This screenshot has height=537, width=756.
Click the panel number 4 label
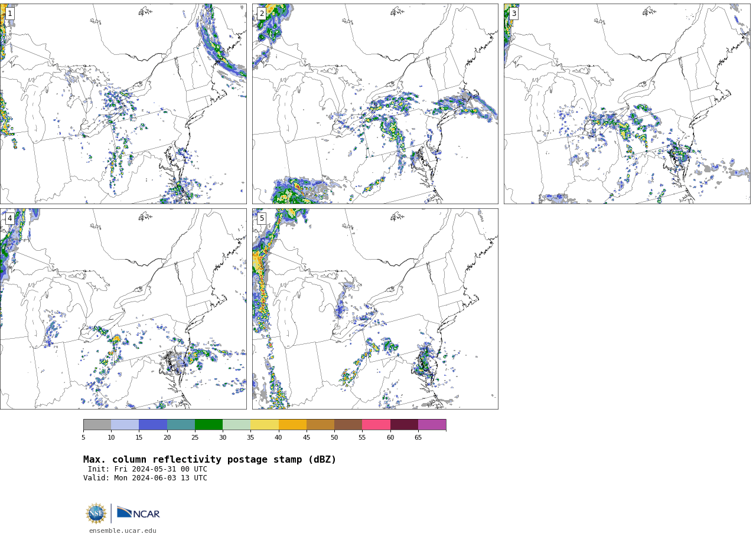pos(9,218)
